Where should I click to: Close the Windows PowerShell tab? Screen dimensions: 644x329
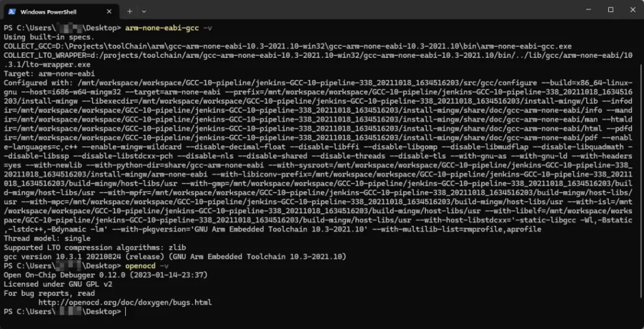coord(111,11)
